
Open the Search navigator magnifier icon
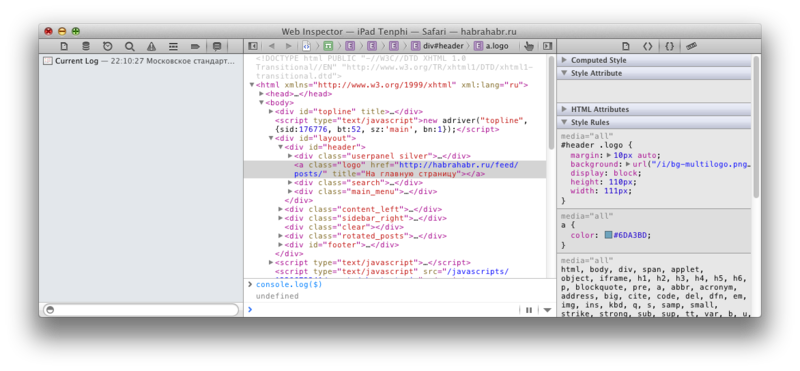tap(130, 46)
